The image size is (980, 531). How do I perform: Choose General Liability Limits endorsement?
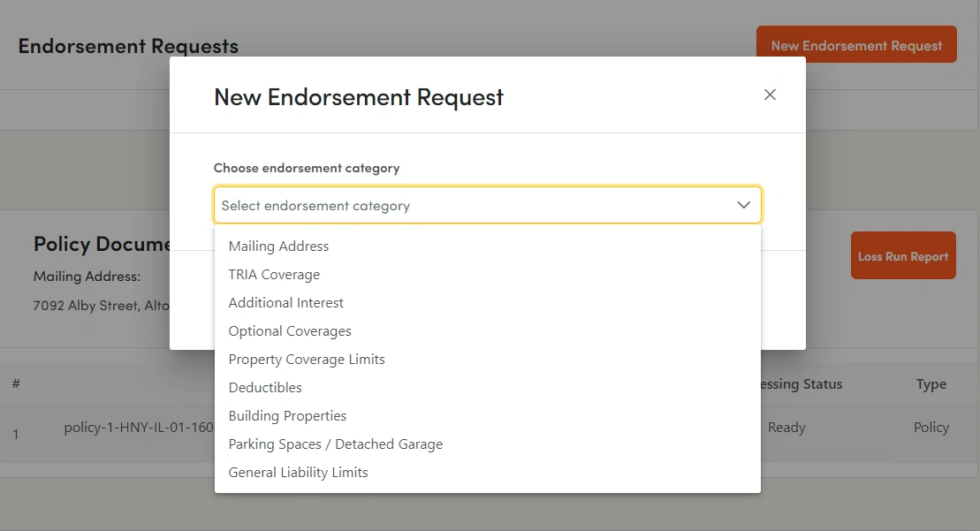pos(298,472)
